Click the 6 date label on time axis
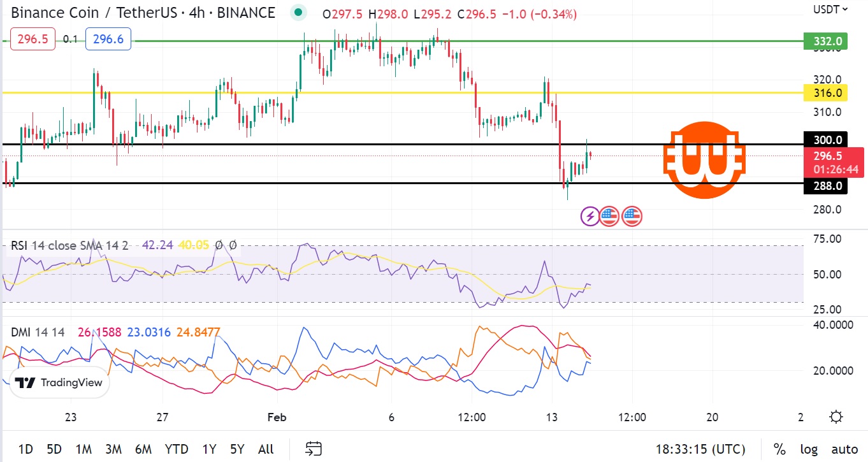This screenshot has width=868, height=462. (x=391, y=417)
